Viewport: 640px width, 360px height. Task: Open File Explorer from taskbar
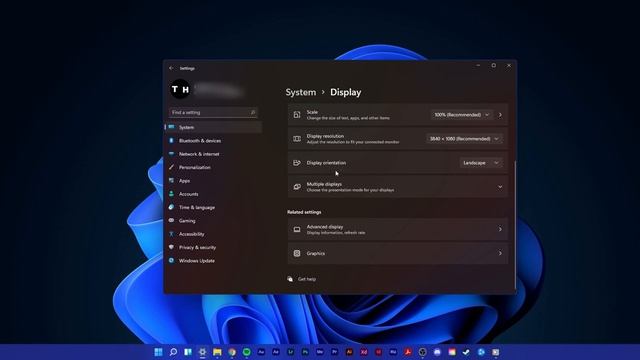click(x=217, y=352)
